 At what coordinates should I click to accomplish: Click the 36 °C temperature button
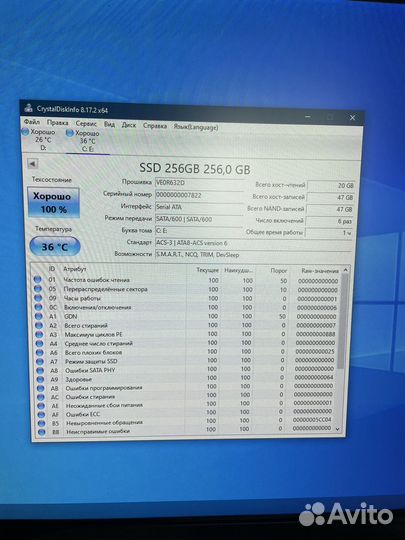pos(55,247)
